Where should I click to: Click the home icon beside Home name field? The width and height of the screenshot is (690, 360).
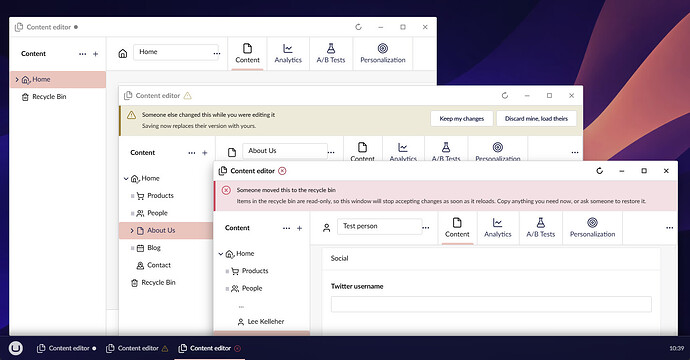tap(123, 54)
